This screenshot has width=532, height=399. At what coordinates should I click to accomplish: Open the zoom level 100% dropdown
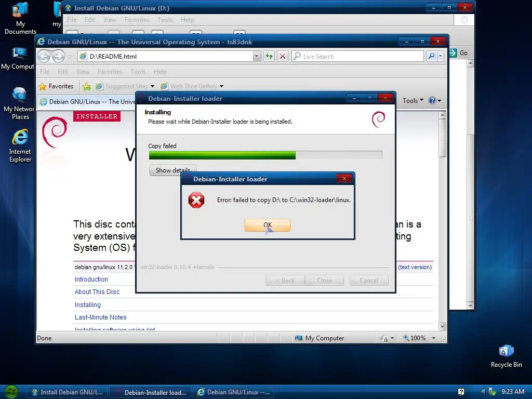(x=434, y=338)
